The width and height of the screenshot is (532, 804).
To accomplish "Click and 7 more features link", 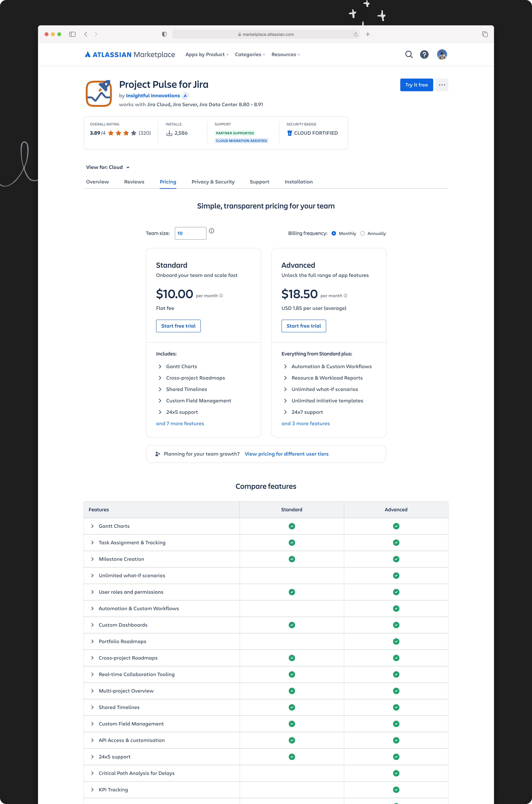I will 180,424.
